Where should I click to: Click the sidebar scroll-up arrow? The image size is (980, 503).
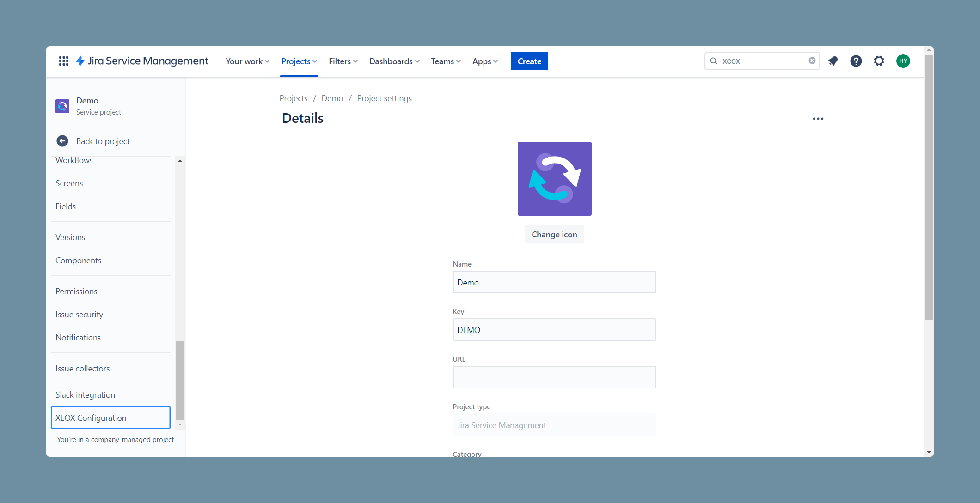(180, 161)
